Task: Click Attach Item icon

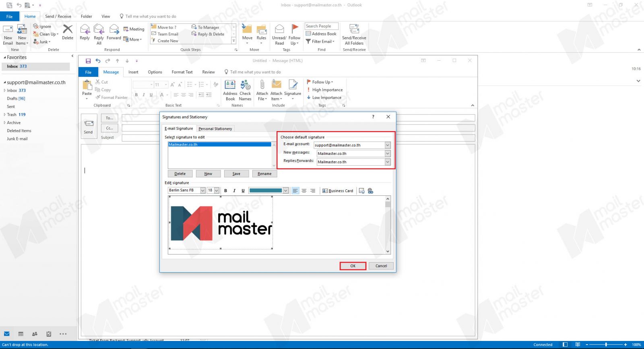Action: coord(277,84)
